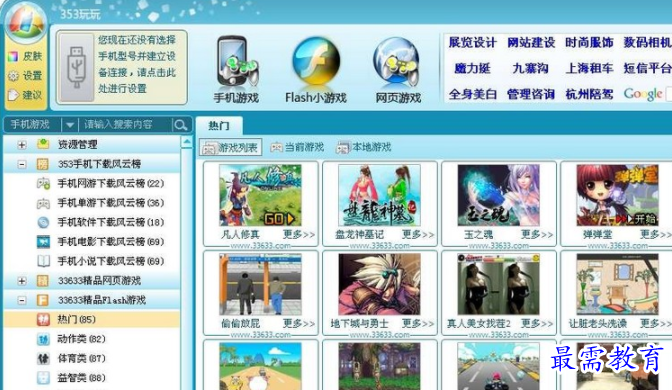Click 更多>> next to 玉之魂

(537, 235)
